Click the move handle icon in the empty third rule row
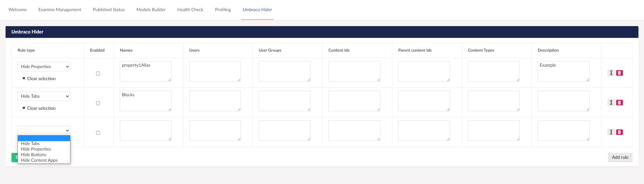 pos(611,132)
